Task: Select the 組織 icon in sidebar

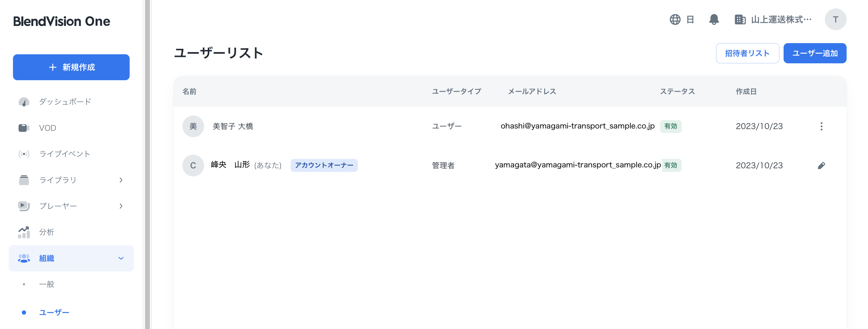Action: [23, 258]
